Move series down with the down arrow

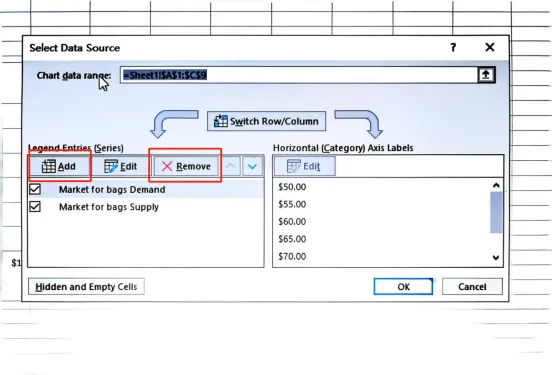tap(252, 166)
